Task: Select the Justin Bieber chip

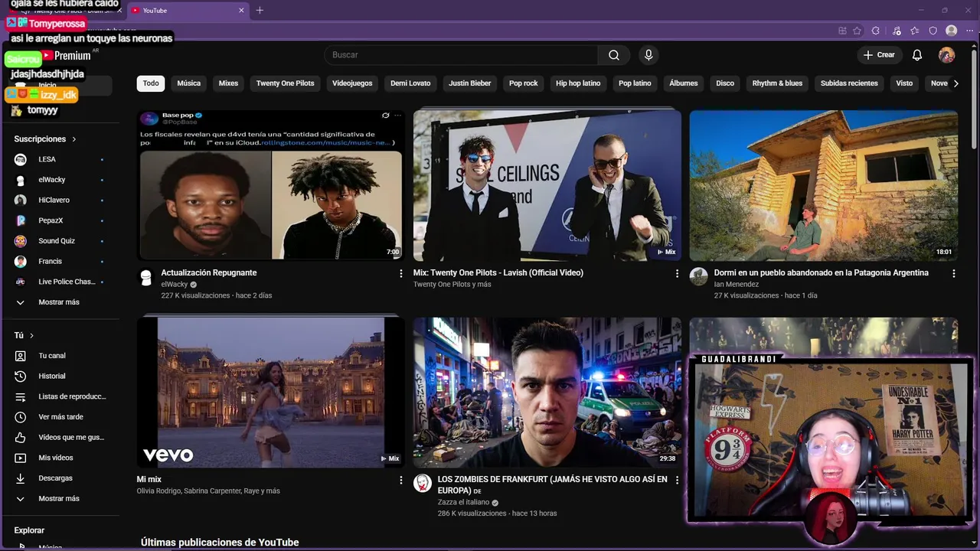Action: click(470, 83)
